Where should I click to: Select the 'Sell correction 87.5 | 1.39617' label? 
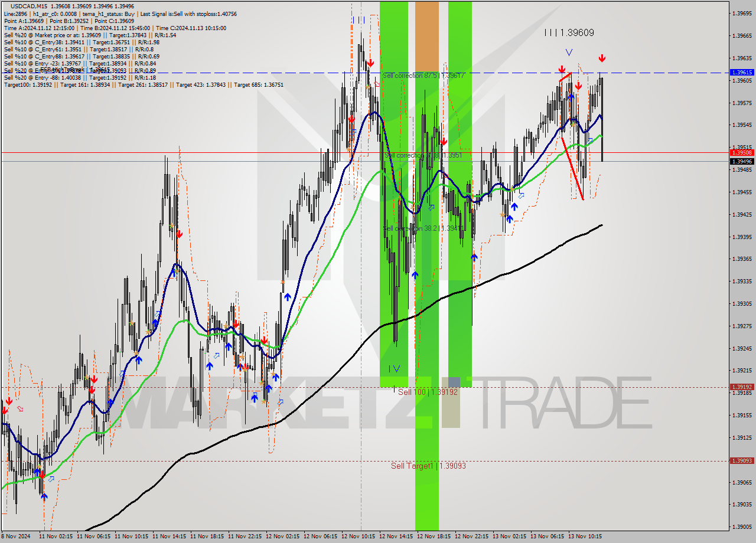(x=423, y=76)
